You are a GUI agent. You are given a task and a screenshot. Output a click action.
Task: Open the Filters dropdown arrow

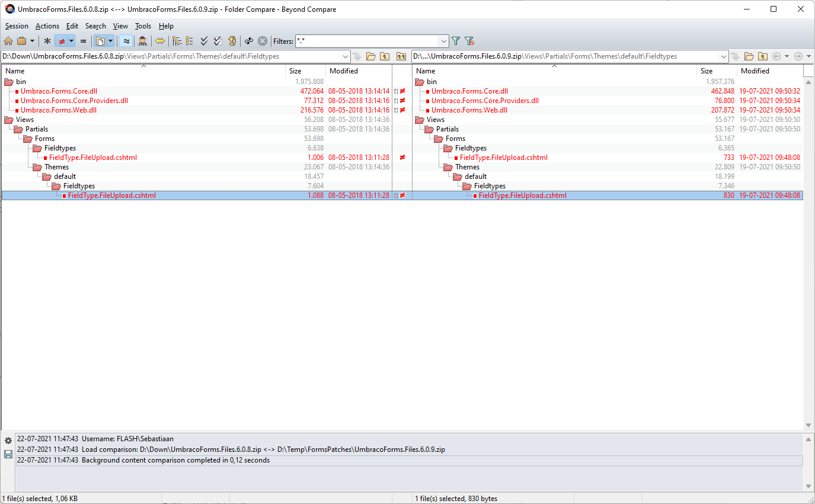[x=444, y=41]
